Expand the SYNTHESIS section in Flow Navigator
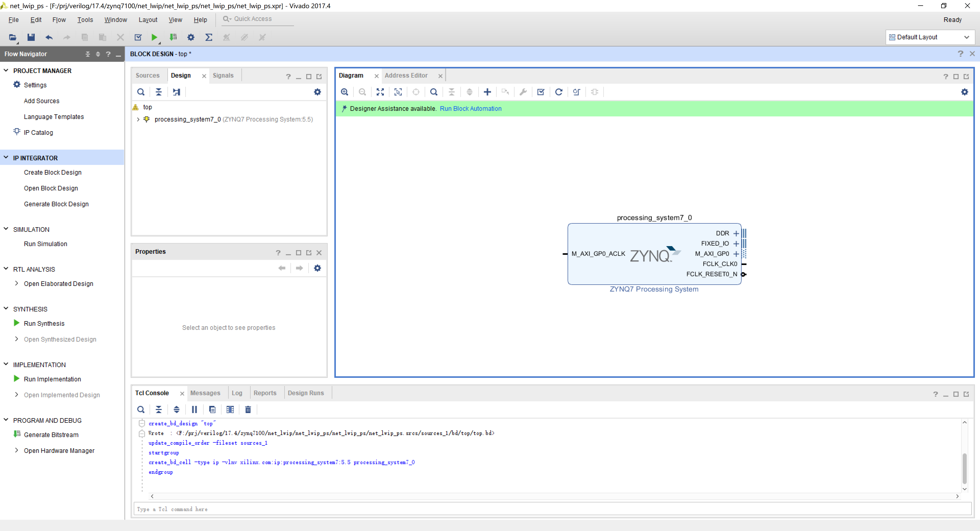 pyautogui.click(x=7, y=309)
